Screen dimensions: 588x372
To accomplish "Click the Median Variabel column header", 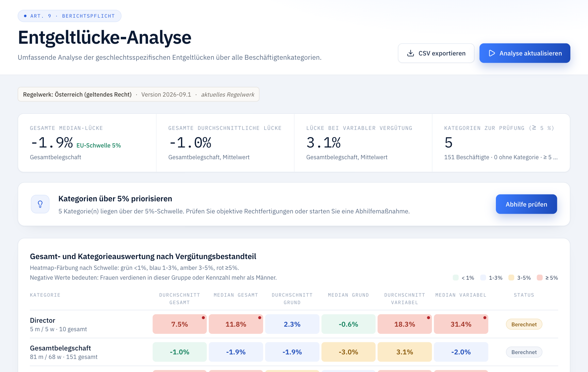I will pyautogui.click(x=461, y=295).
